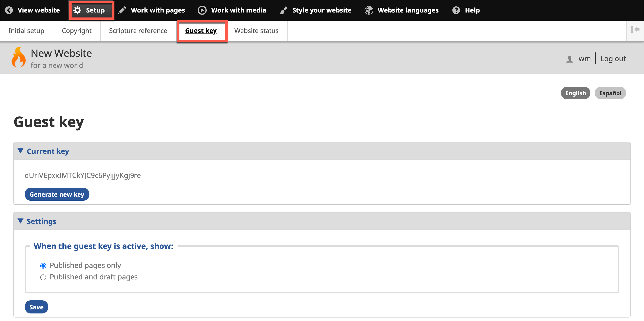Viewport: 644px width, 321px height.
Task: Click the Setup gear icon
Action: tap(78, 10)
